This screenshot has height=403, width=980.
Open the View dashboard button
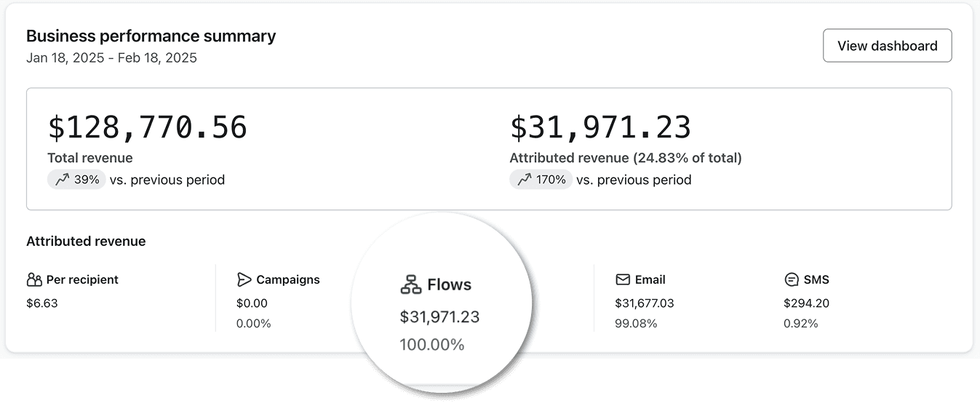point(887,46)
